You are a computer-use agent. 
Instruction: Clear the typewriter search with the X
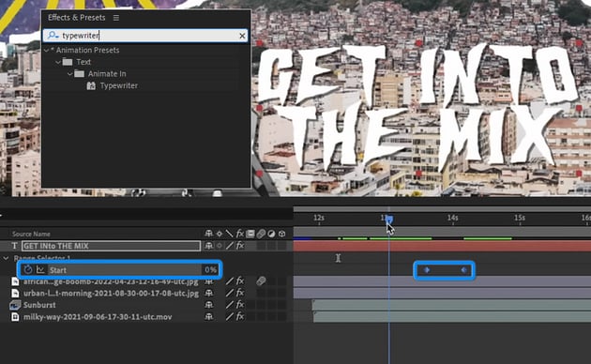tap(242, 36)
